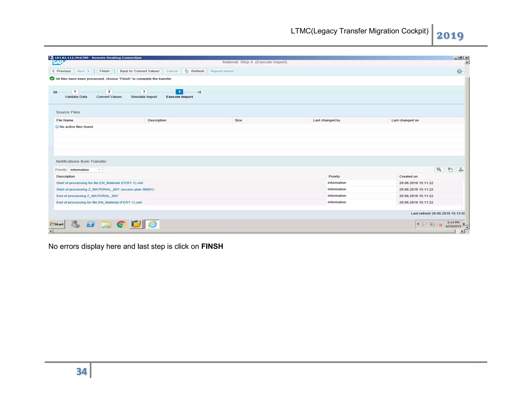The height and width of the screenshot is (411, 532).
Task: Click the Refresh button
Action: 194,71
